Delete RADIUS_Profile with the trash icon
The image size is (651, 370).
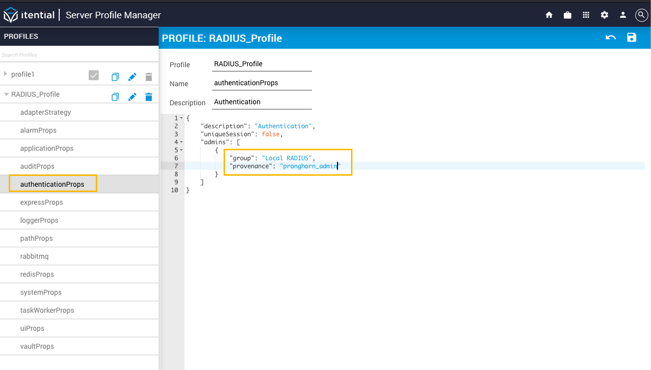149,97
